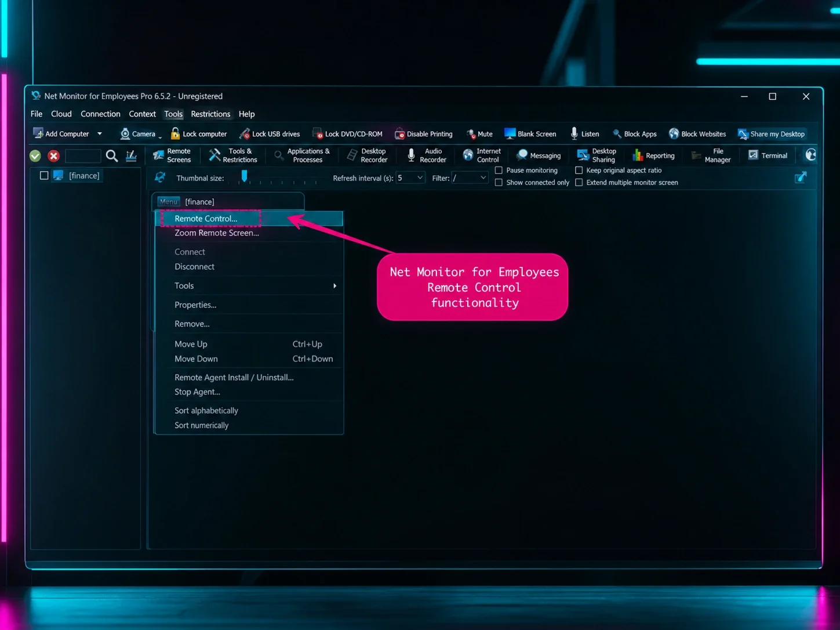This screenshot has height=630, width=840.
Task: Click the green check mark icon
Action: (35, 155)
